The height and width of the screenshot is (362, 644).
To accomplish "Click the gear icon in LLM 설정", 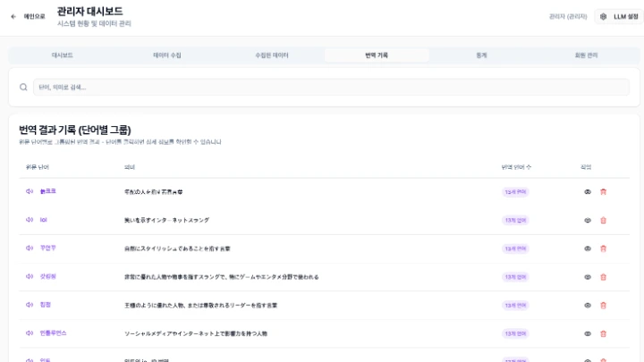I will click(604, 17).
